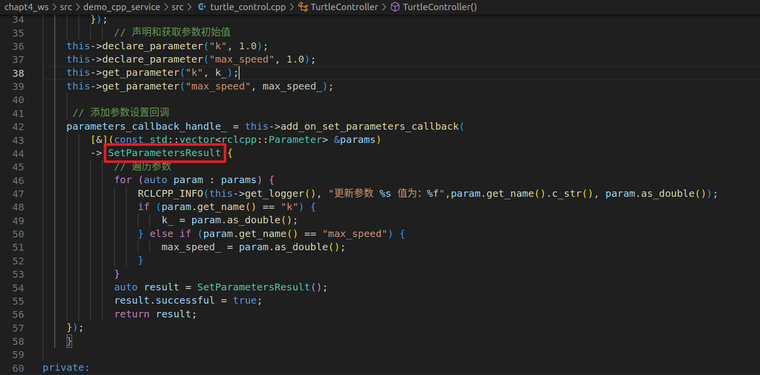
Task: Click result.successful on line 55
Action: [164, 301]
